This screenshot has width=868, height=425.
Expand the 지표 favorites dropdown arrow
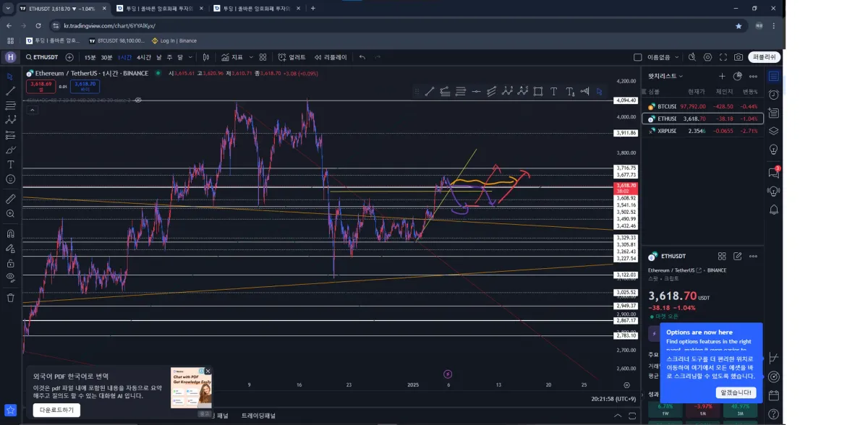tap(250, 57)
